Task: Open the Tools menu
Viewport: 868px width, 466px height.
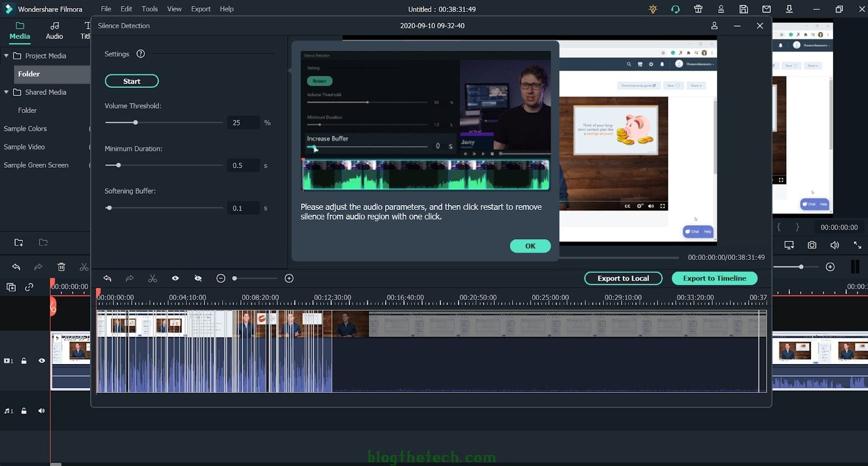Action: [150, 9]
